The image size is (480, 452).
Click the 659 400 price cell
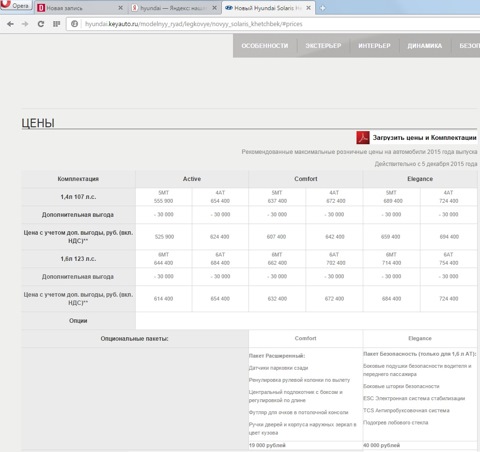(390, 237)
